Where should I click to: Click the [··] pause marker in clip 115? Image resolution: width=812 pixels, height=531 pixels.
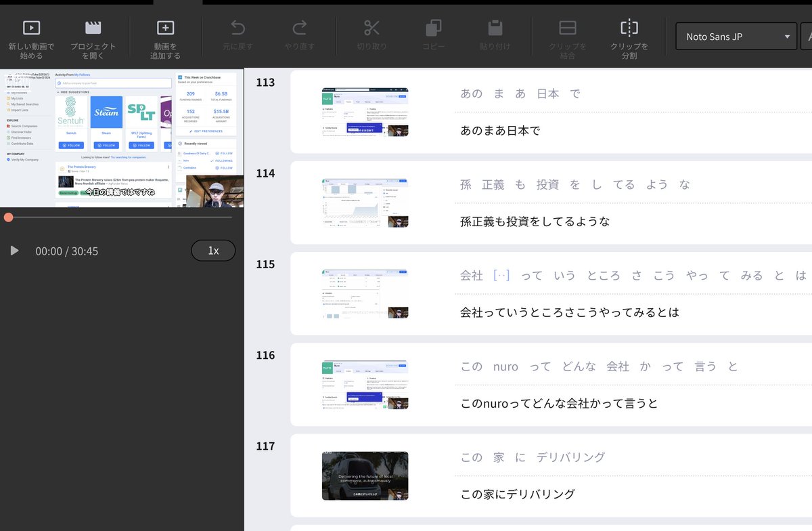point(501,275)
